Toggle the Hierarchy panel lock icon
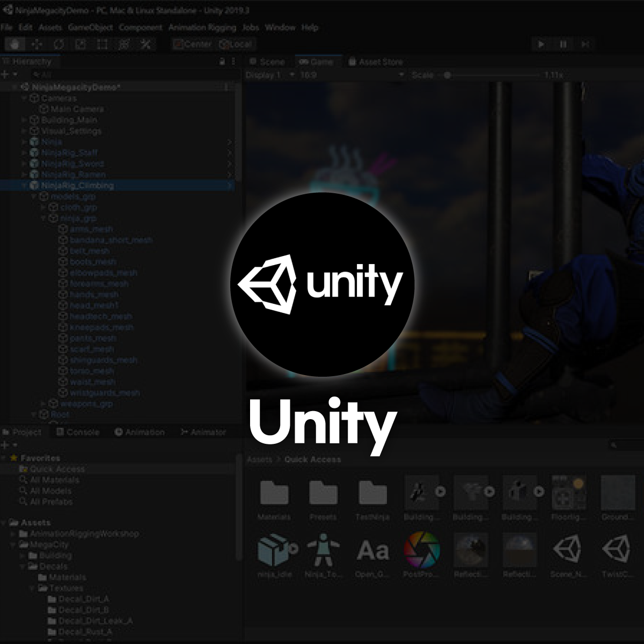644x644 pixels. click(x=222, y=62)
